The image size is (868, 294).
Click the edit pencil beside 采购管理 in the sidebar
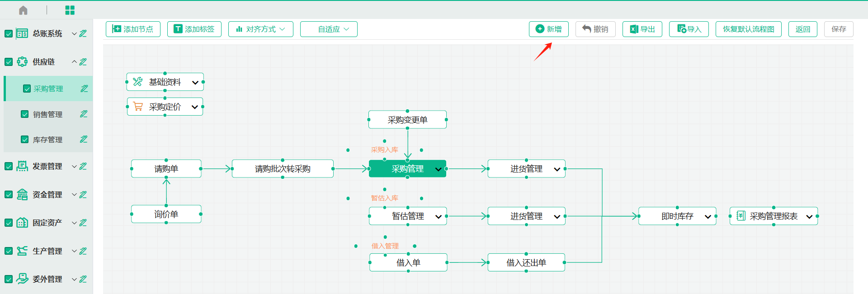(x=84, y=89)
